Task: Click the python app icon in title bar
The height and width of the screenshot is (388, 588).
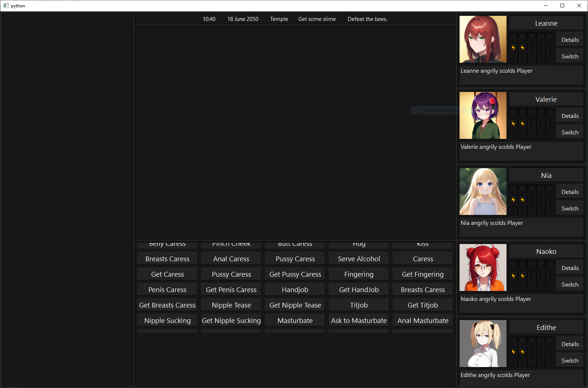Action: tap(6, 6)
